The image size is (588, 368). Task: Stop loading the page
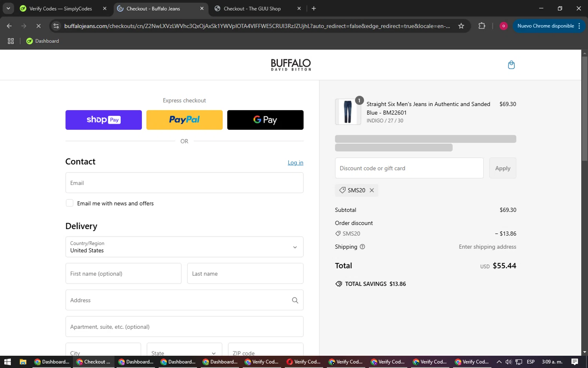click(x=38, y=26)
